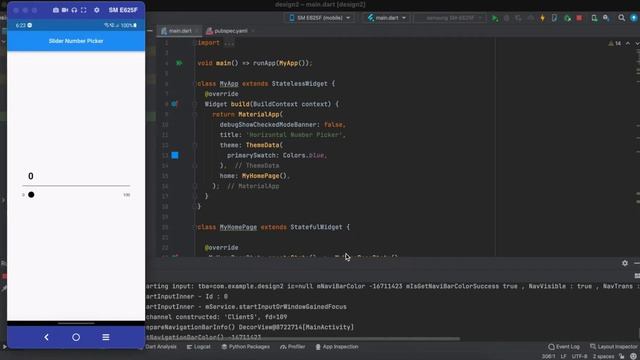This screenshot has height=360, width=640.
Task: Click the 2 spaces indent setting
Action: tap(603, 357)
